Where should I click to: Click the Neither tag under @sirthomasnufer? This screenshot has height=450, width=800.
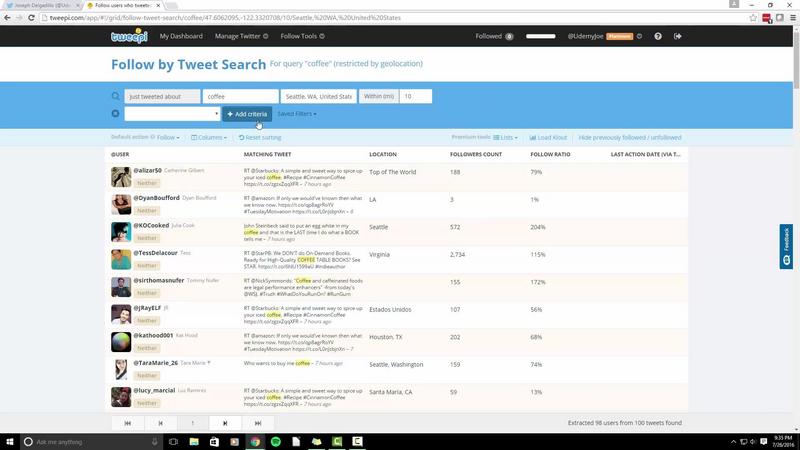pyautogui.click(x=146, y=293)
